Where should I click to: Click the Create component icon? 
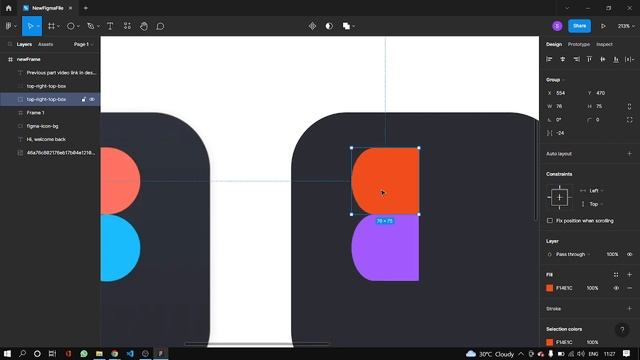coord(312,26)
